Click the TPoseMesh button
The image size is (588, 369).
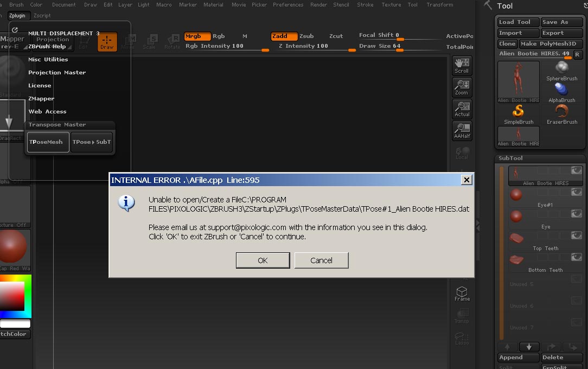(48, 142)
